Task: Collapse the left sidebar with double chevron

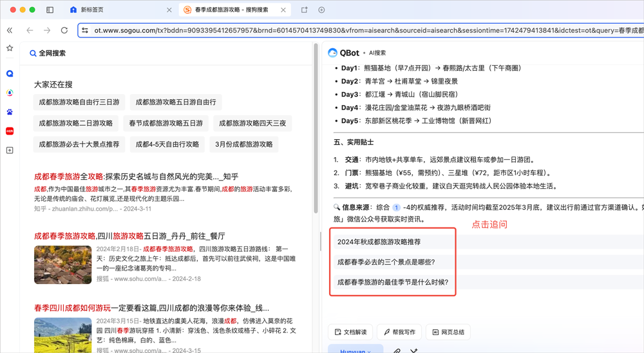Action: pos(10,30)
